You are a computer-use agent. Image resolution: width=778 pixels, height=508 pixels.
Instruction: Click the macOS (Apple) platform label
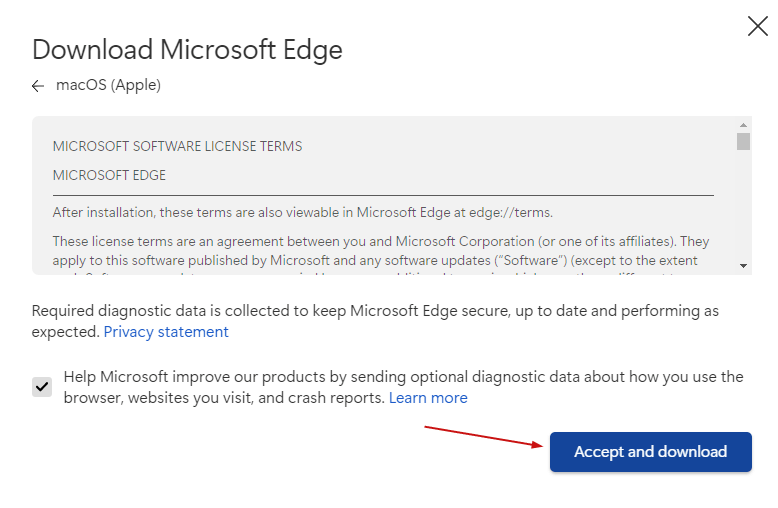[x=108, y=85]
